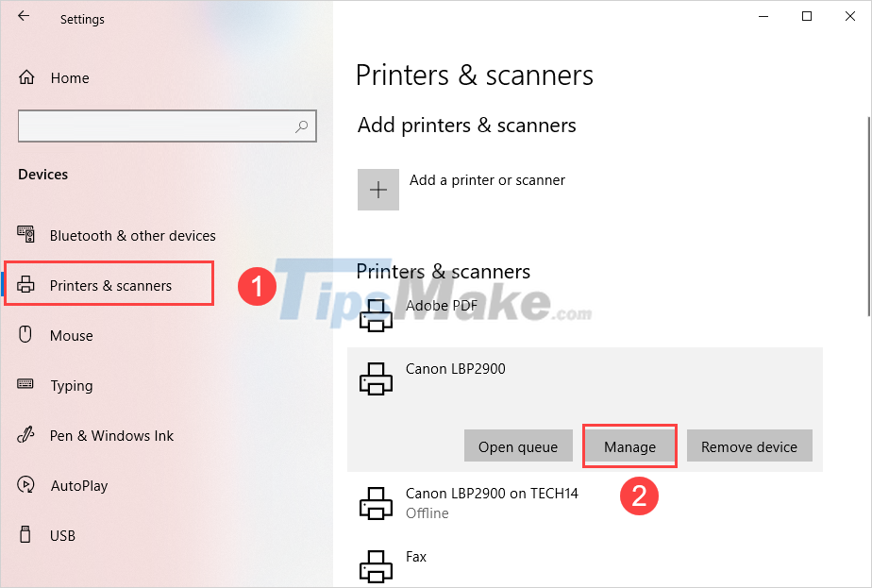Screen dimensions: 872x588
Task: Select the Printers & scanners sidebar icon
Action: tap(25, 284)
